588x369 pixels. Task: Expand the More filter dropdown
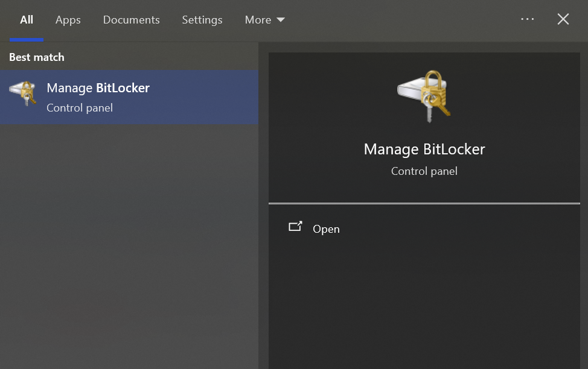(264, 20)
